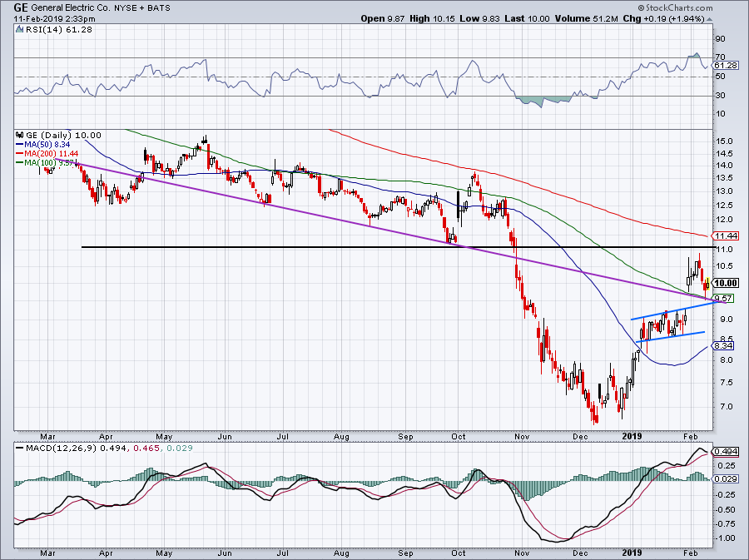Open the StockCharts.com copyright link
Screen dimensions: 749x560
(676, 8)
